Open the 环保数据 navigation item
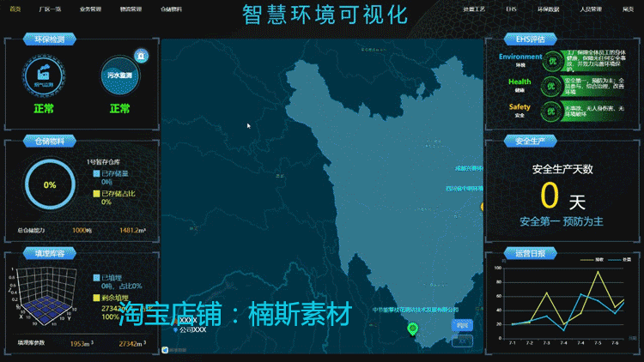644x362 pixels. 549,9
